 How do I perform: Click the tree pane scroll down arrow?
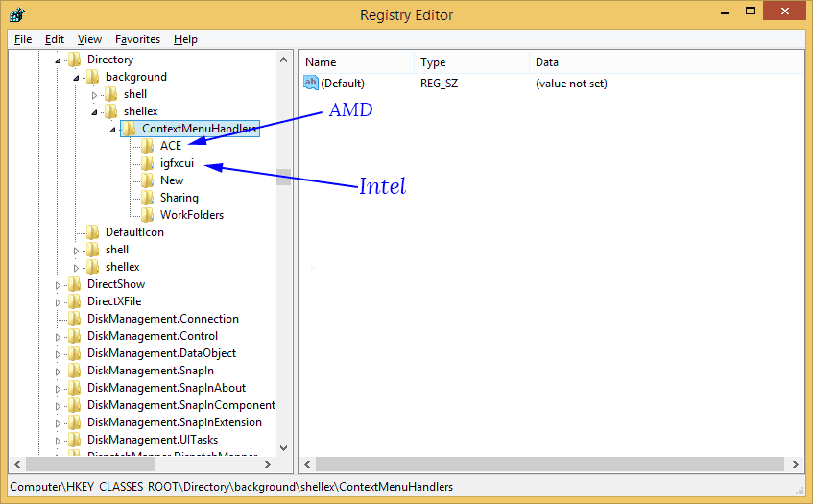(x=283, y=448)
